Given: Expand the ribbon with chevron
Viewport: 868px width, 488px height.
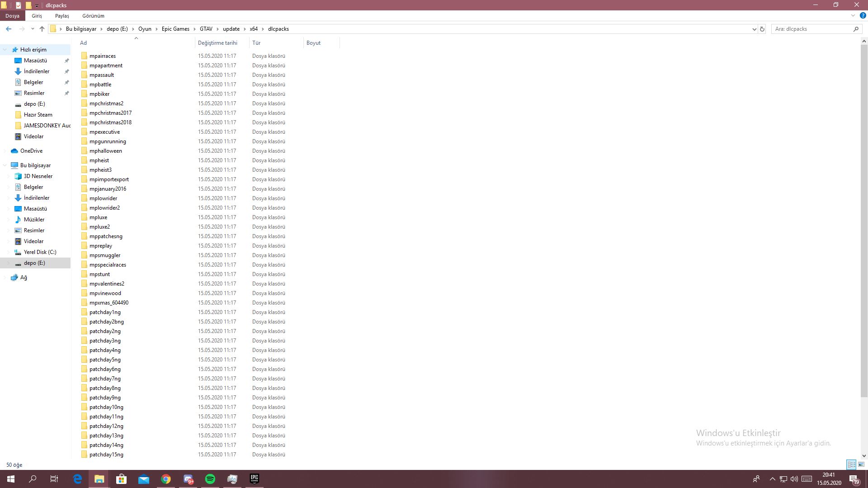Looking at the screenshot, I should 853,15.
